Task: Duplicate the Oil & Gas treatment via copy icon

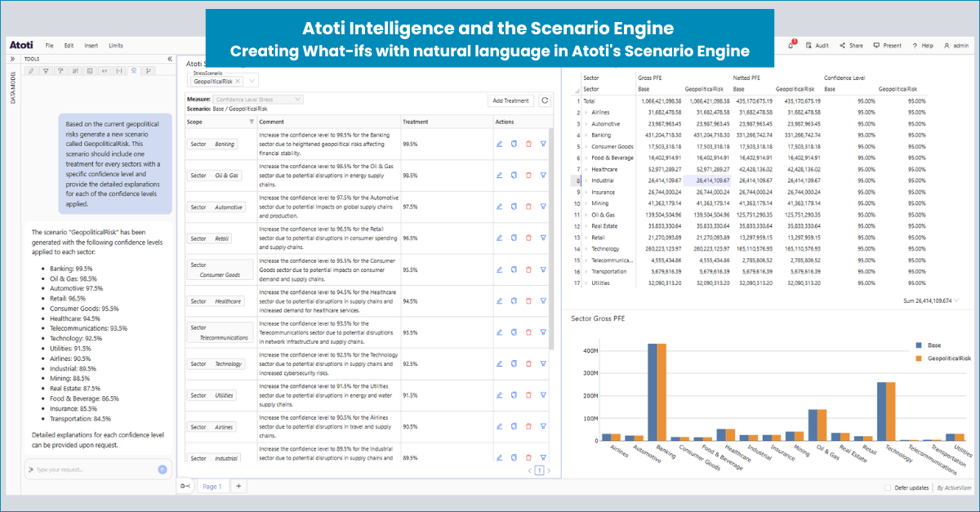Action: coord(514,175)
